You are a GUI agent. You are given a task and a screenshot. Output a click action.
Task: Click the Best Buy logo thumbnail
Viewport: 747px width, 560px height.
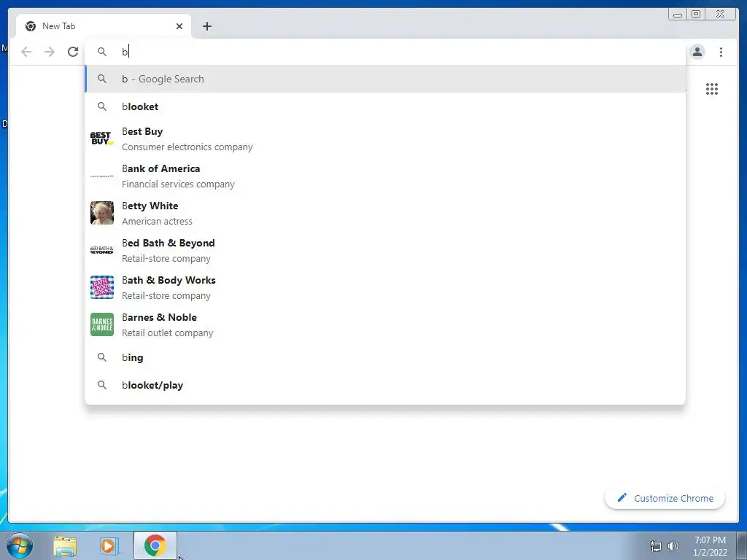(102, 139)
